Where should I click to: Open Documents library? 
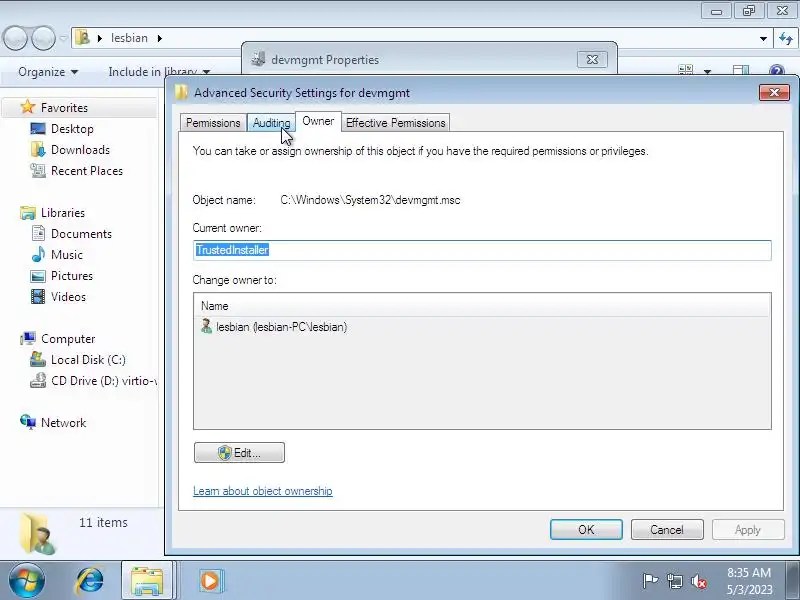pyautogui.click(x=81, y=234)
